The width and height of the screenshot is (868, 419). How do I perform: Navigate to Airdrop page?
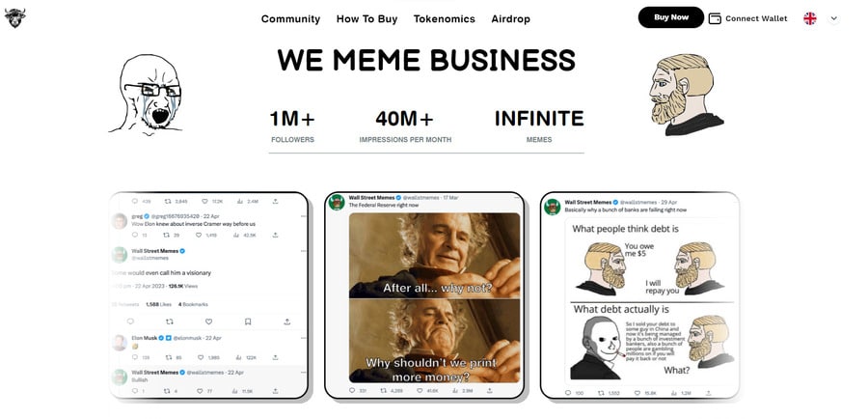(510, 19)
